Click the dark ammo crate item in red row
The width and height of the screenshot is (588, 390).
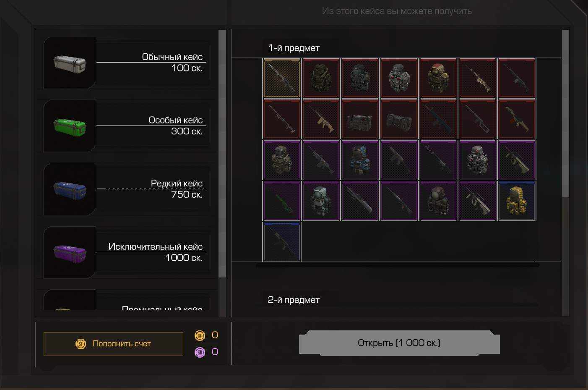[360, 119]
